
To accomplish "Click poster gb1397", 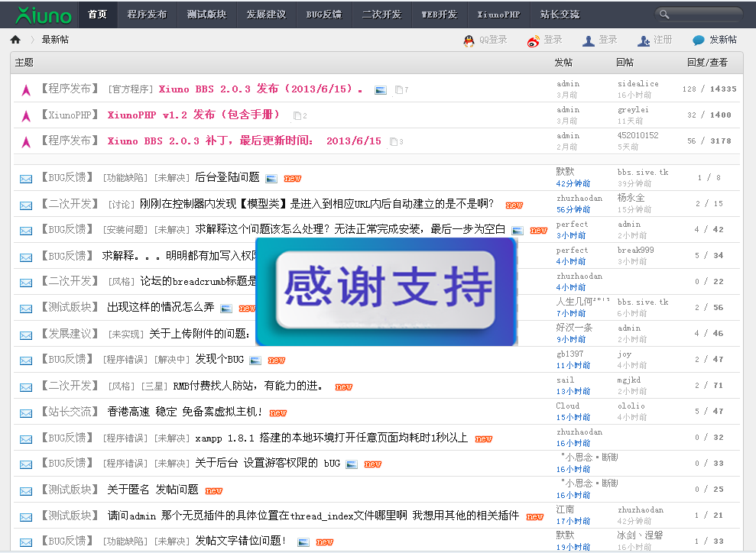I will (x=570, y=354).
